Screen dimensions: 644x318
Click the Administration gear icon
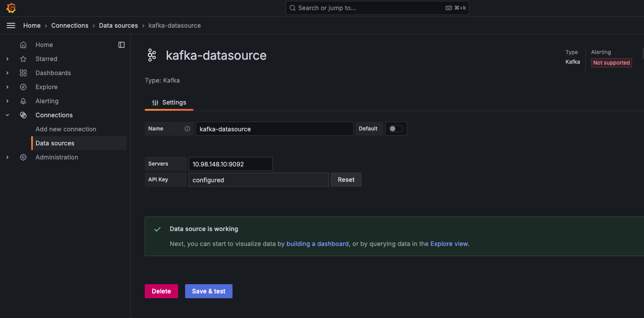click(23, 157)
